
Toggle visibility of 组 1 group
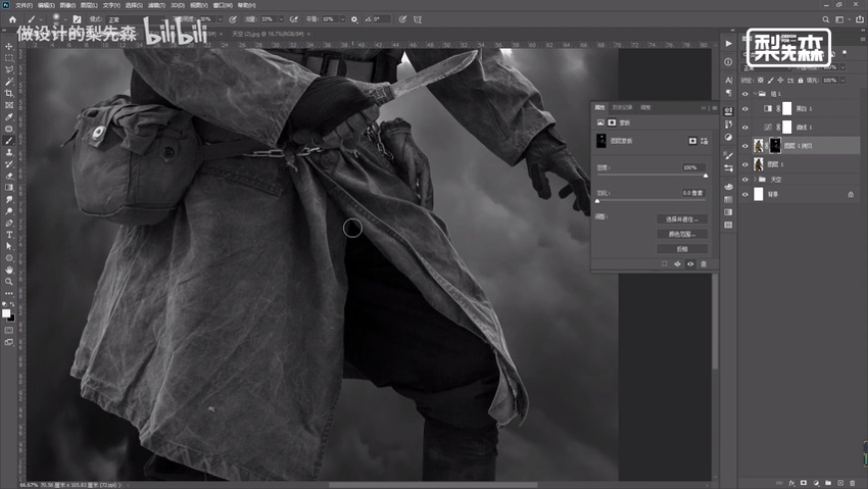tap(745, 94)
